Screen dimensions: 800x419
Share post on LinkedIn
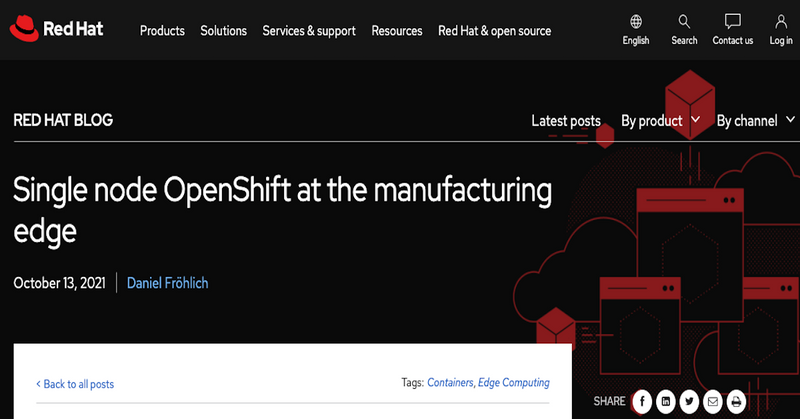point(666,402)
